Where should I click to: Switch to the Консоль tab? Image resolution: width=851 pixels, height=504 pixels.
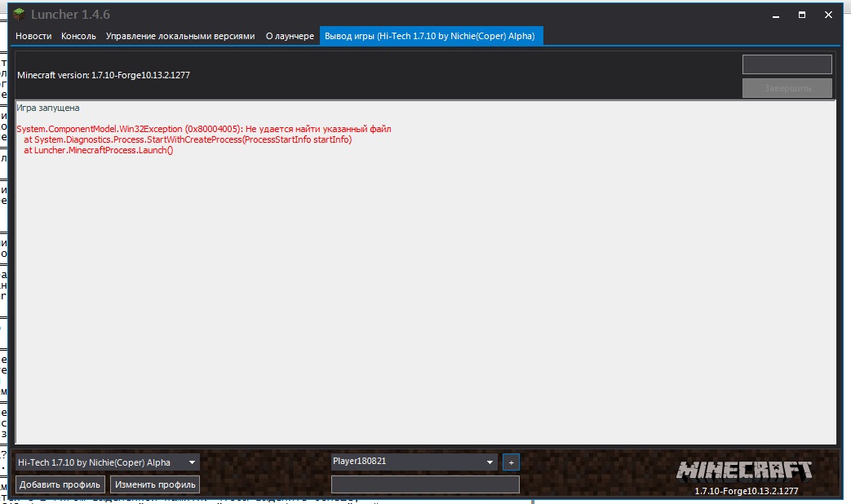tap(78, 37)
